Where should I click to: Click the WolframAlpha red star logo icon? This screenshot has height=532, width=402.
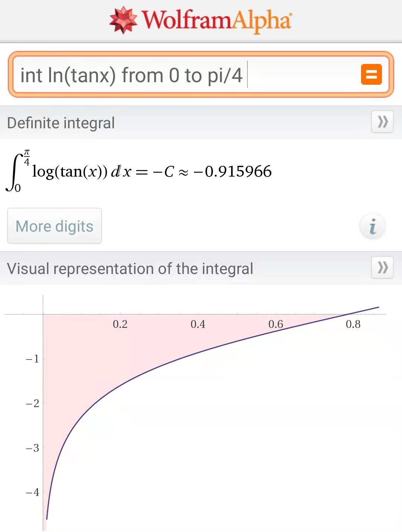[123, 20]
